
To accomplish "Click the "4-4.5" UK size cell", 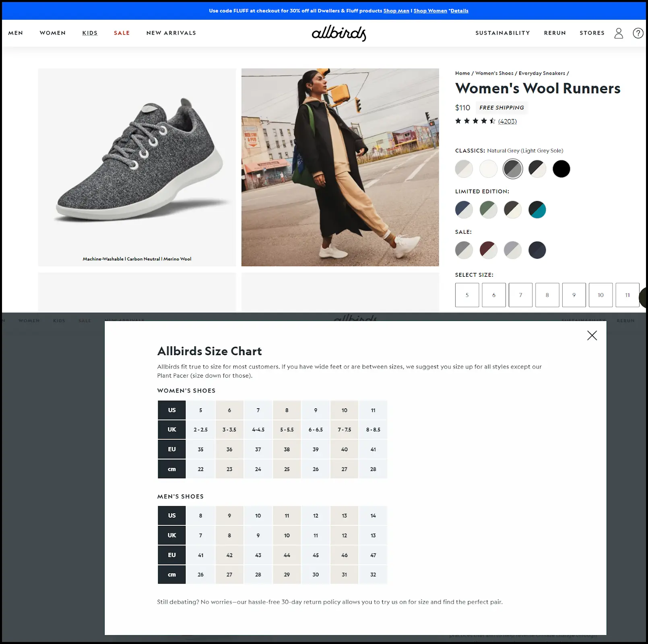I will click(258, 430).
